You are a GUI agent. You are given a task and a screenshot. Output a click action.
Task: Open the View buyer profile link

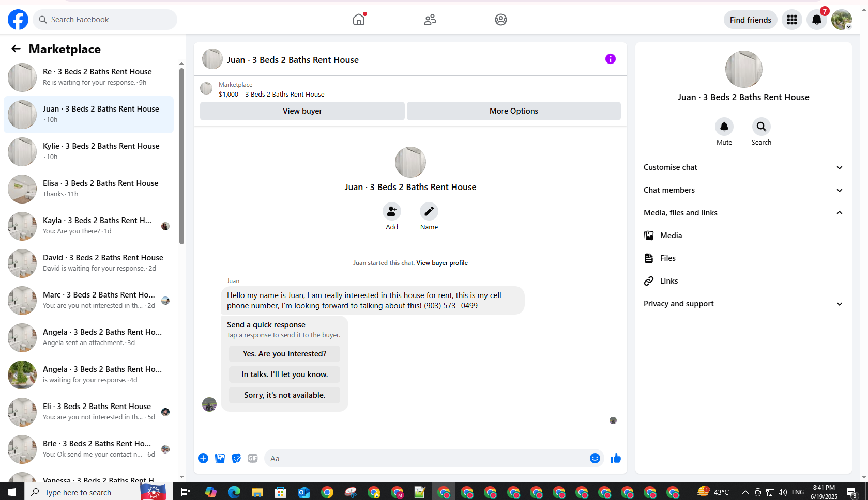442,263
